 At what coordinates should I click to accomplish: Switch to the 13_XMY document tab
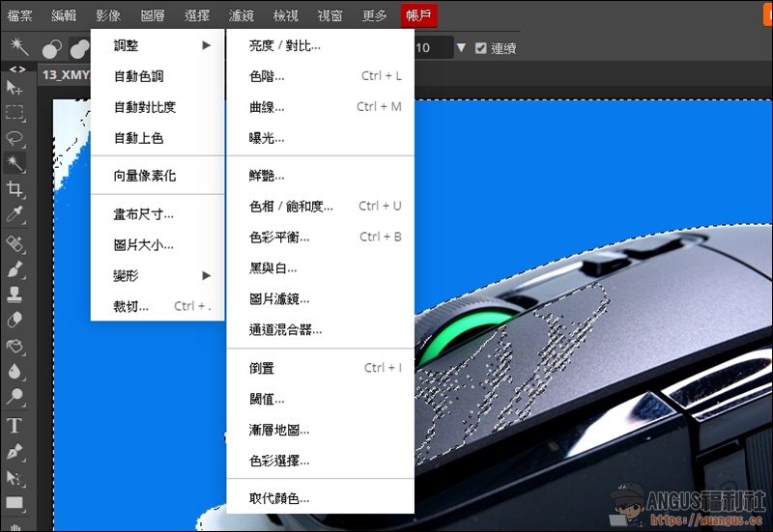click(65, 73)
